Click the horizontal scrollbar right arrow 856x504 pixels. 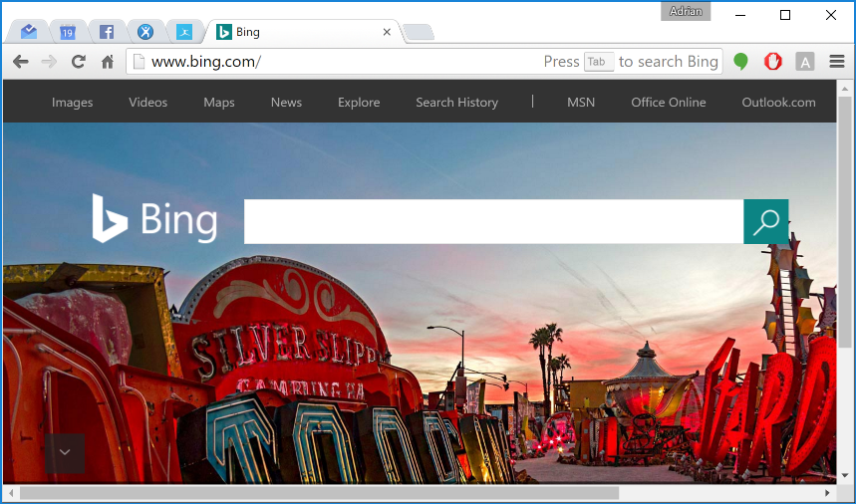pos(827,493)
